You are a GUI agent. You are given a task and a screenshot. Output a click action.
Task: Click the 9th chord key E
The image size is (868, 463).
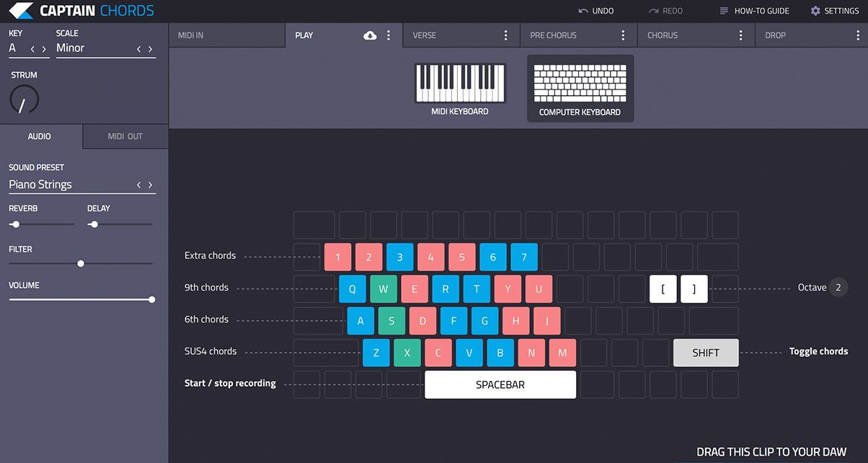point(415,288)
